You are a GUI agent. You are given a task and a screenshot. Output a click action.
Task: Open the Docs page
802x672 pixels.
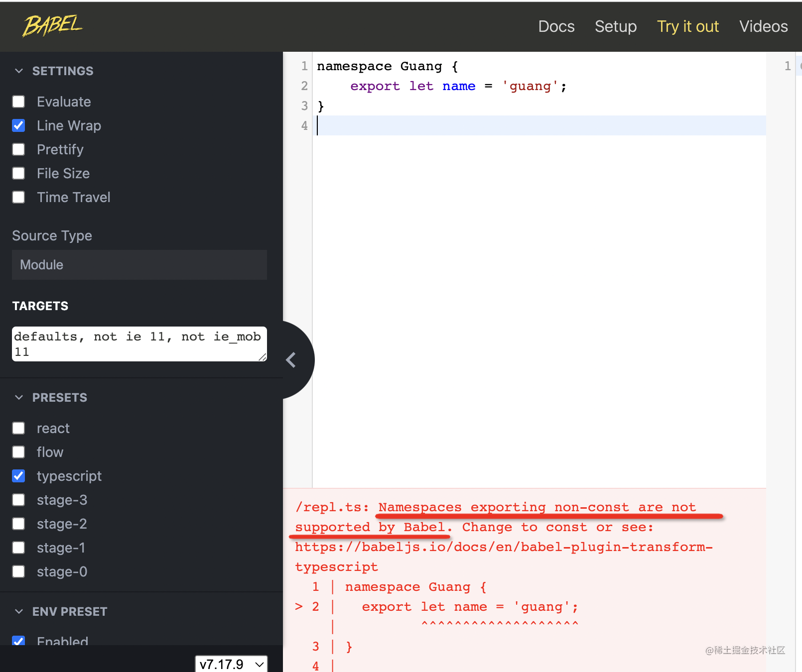(x=556, y=26)
